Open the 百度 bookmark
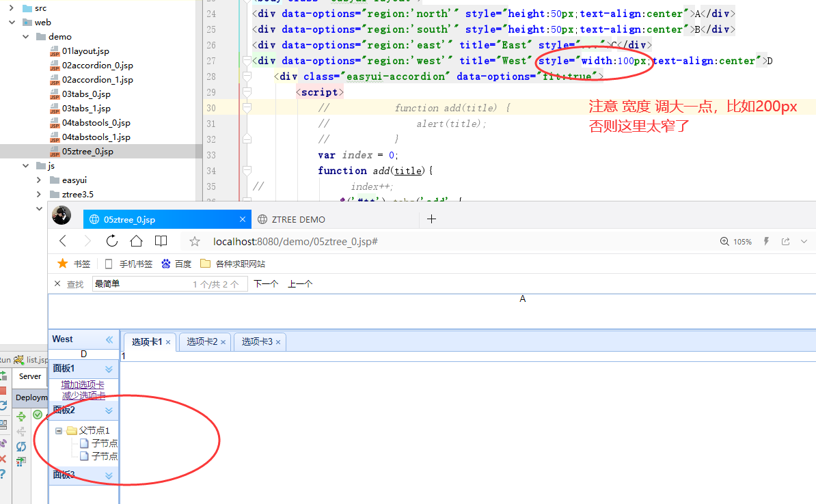816x504 pixels. click(x=176, y=264)
